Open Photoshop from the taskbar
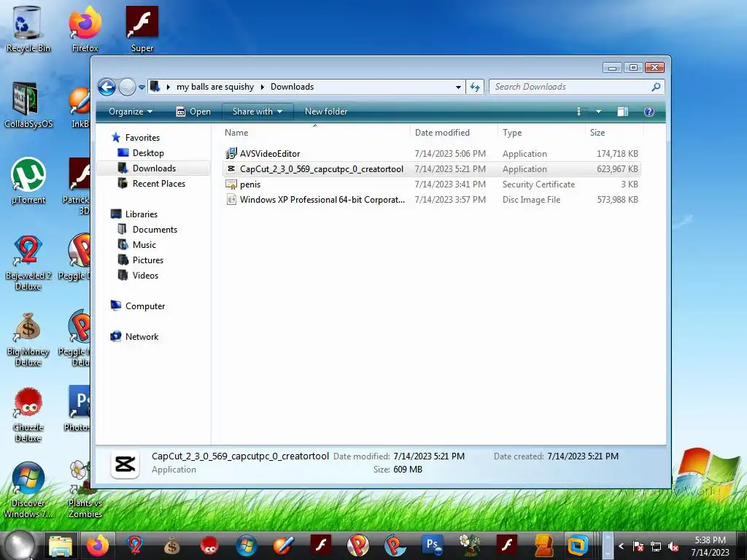 tap(432, 545)
